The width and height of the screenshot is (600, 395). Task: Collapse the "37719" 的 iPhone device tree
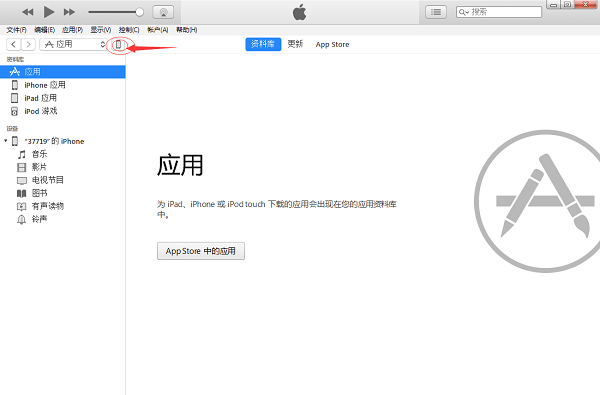[6, 141]
